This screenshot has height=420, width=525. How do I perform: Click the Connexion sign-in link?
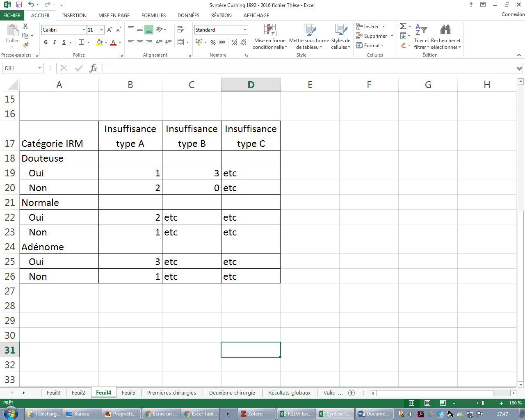[x=513, y=14]
